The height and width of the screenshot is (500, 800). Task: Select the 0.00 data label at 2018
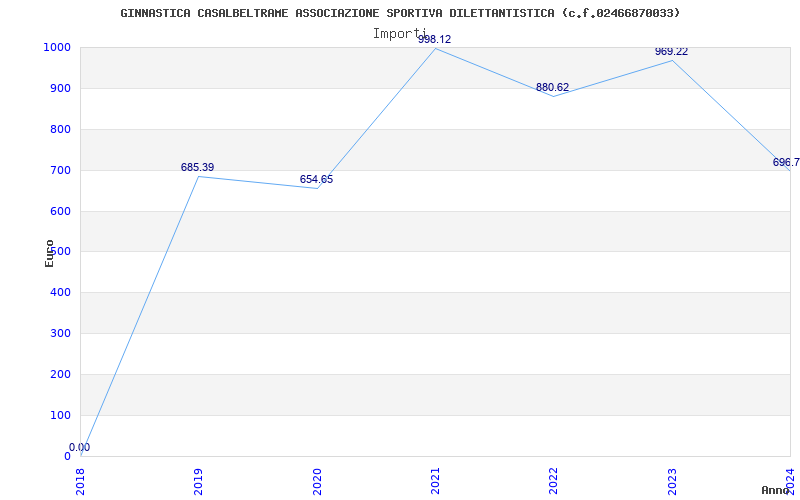[80, 447]
